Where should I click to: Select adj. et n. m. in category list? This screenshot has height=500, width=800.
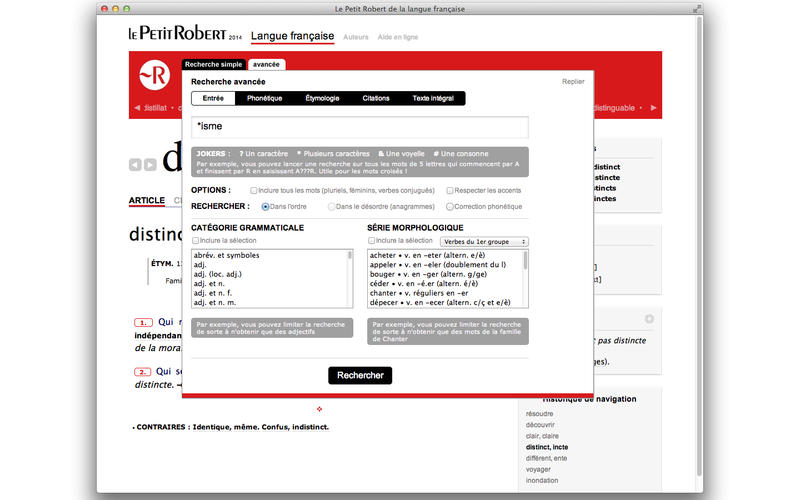215,303
